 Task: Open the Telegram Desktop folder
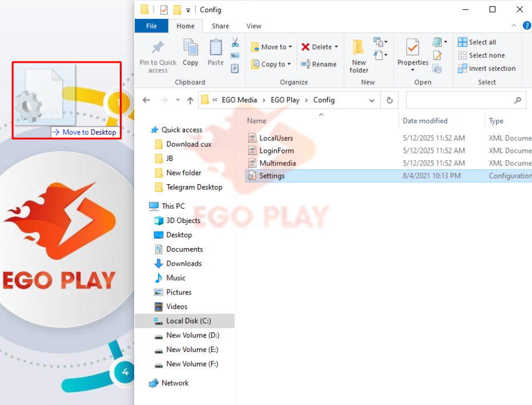click(194, 187)
